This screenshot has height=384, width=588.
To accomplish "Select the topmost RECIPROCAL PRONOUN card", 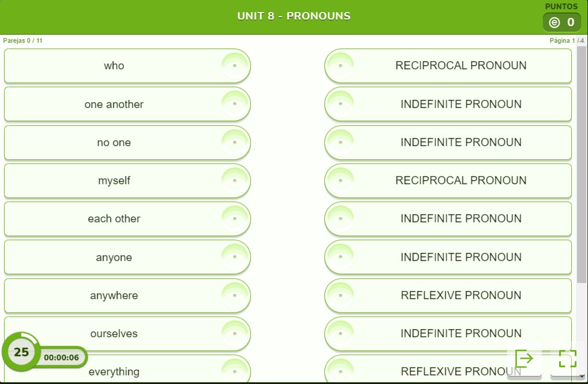I will click(460, 66).
